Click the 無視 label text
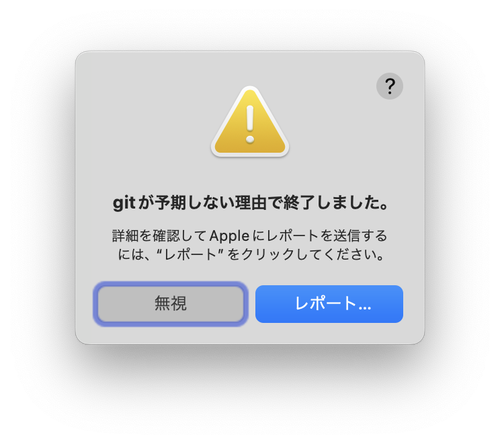The height and width of the screenshot is (444, 500). click(170, 304)
